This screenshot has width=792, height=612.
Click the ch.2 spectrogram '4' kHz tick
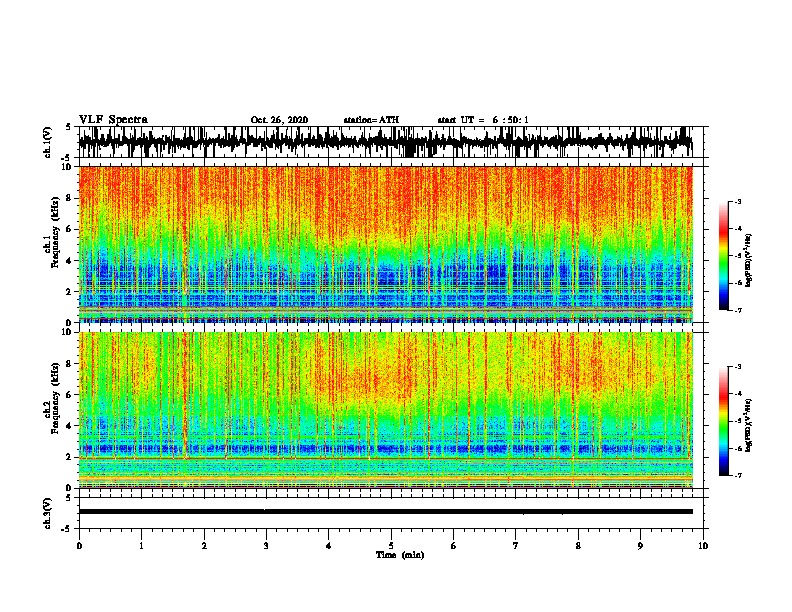coord(69,426)
